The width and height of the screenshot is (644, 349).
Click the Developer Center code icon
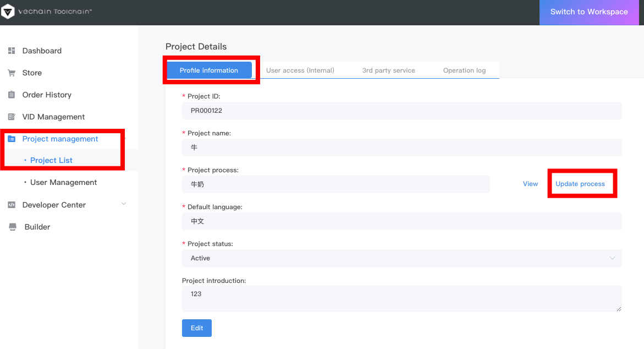pos(12,205)
